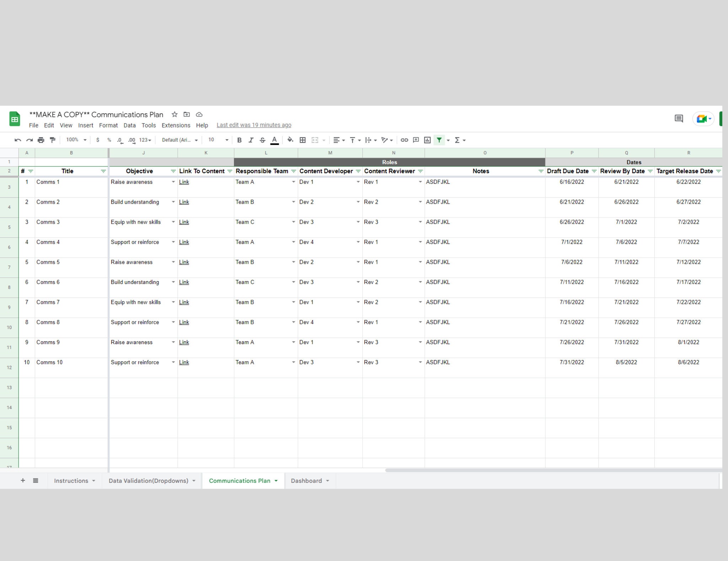
Task: Apply strikethrough formatting
Action: pyautogui.click(x=262, y=140)
